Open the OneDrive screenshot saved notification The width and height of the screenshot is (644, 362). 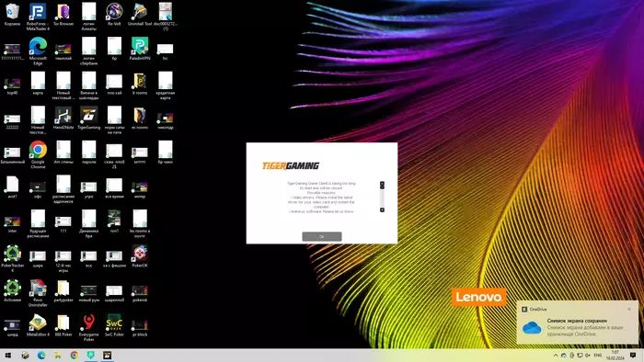coord(577,322)
